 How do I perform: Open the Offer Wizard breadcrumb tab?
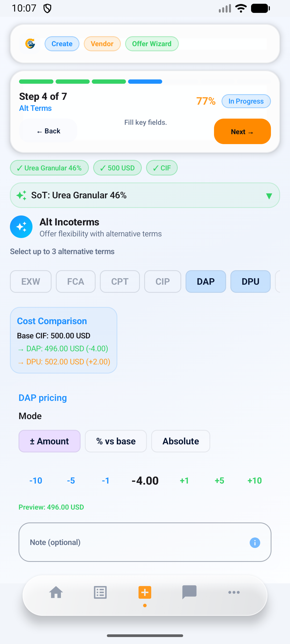coord(152,44)
